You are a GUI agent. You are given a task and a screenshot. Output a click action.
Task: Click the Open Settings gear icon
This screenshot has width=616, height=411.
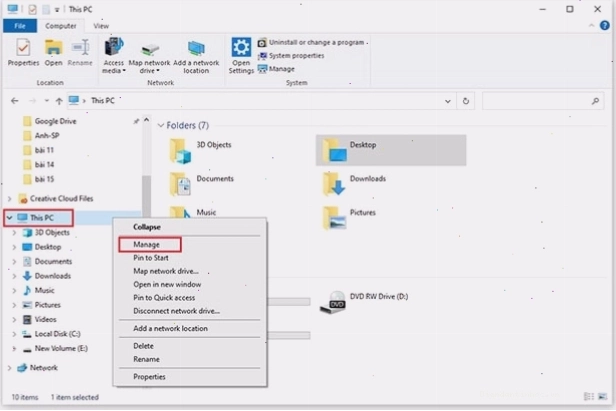[241, 48]
